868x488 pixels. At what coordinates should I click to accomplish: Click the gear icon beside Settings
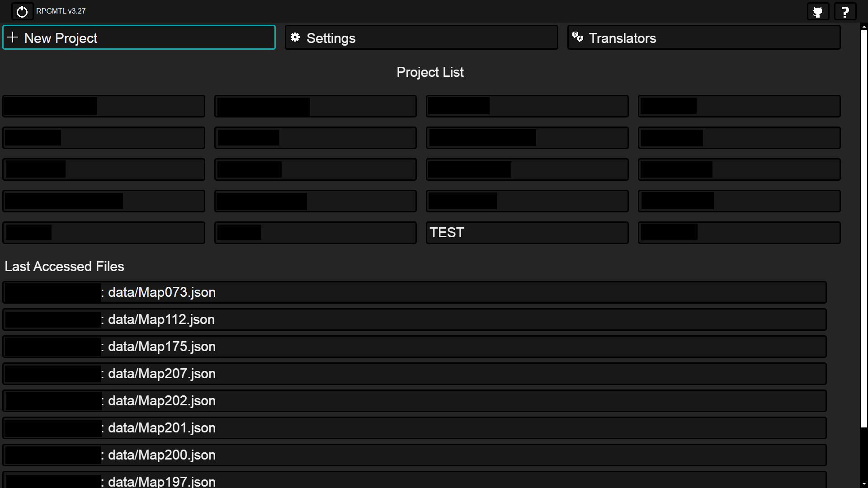coord(295,38)
